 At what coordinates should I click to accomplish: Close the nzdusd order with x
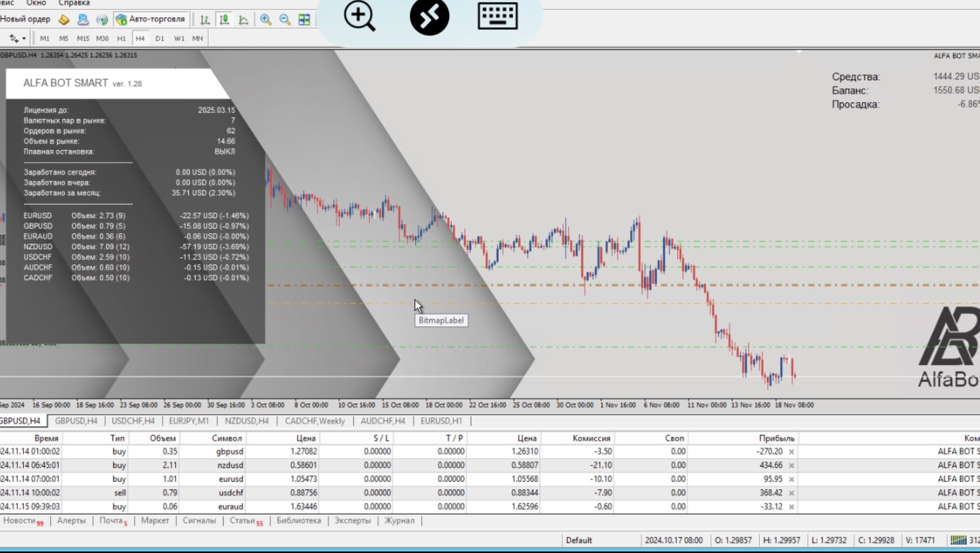point(791,466)
